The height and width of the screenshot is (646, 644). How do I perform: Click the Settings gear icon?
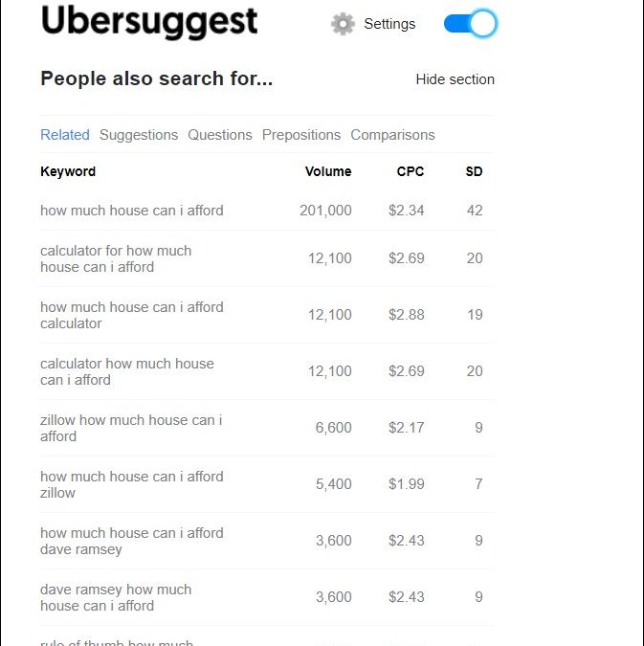(343, 24)
